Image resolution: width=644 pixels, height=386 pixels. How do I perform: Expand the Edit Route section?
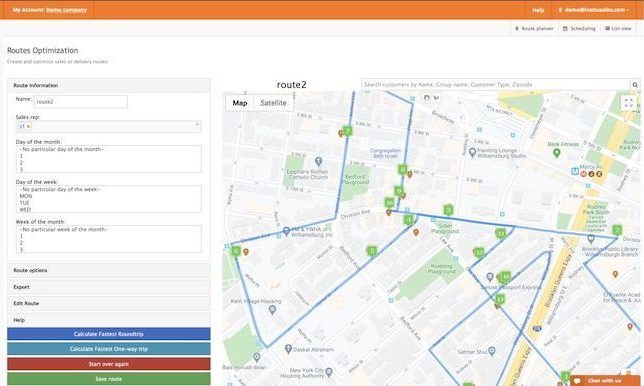109,303
